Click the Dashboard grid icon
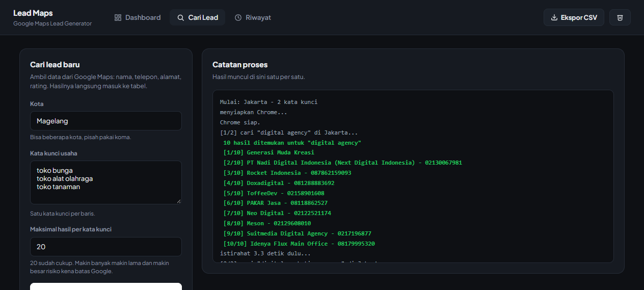This screenshot has width=644, height=290. click(x=118, y=17)
